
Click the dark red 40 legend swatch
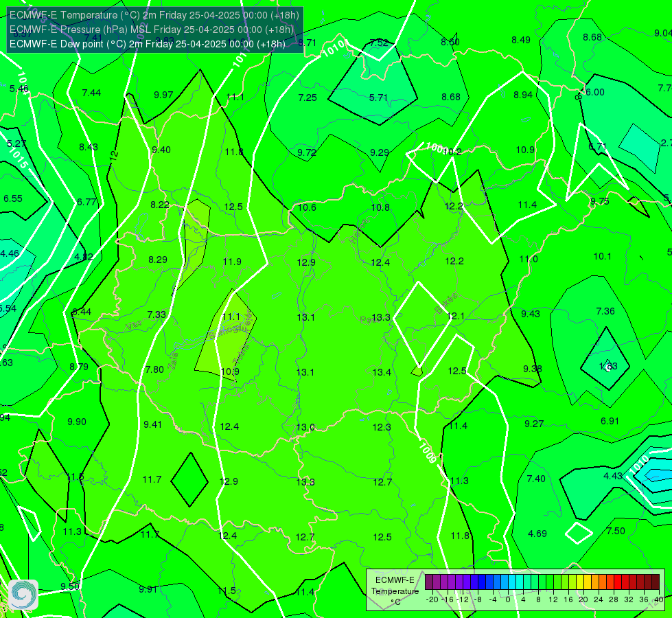pyautogui.click(x=656, y=582)
